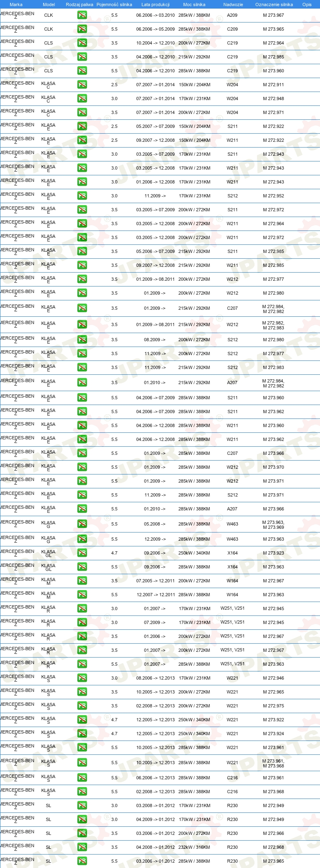Click production dates 04.2008 -> 01.2012
320x868 pixels.
click(155, 847)
